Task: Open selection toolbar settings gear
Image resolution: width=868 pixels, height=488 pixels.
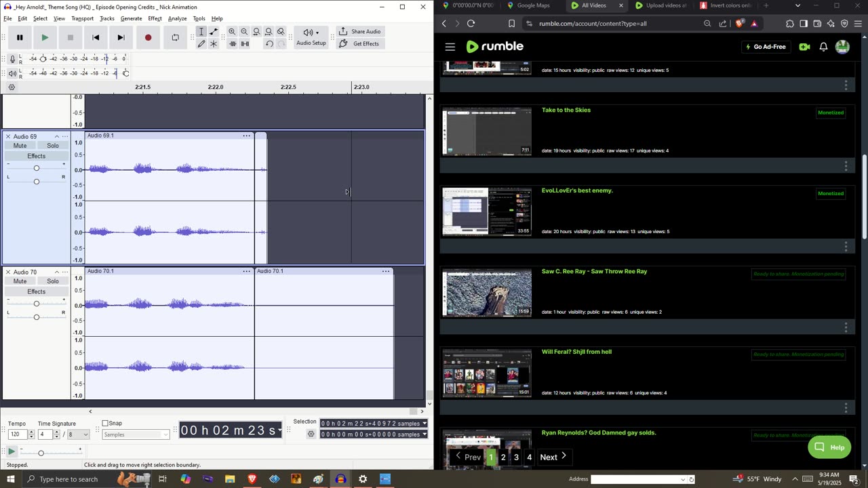Action: pyautogui.click(x=311, y=434)
